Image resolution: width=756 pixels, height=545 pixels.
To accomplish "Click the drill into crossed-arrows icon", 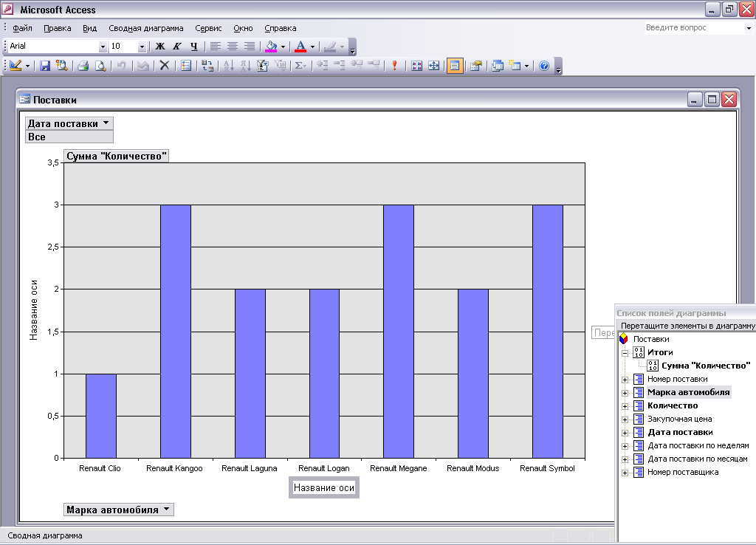I will click(x=434, y=66).
